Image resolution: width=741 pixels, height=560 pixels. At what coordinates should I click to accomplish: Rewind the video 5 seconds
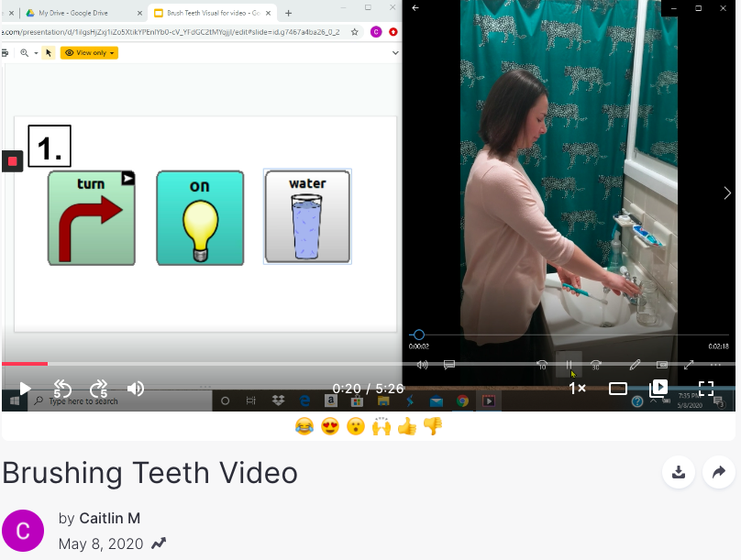pos(62,389)
